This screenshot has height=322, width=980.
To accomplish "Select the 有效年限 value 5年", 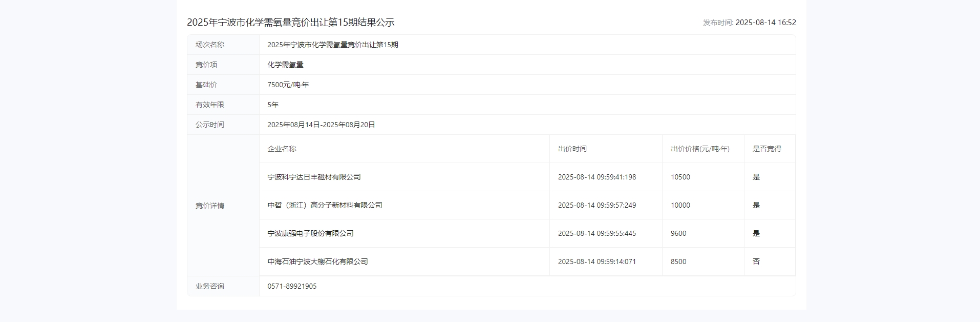I will coord(273,105).
